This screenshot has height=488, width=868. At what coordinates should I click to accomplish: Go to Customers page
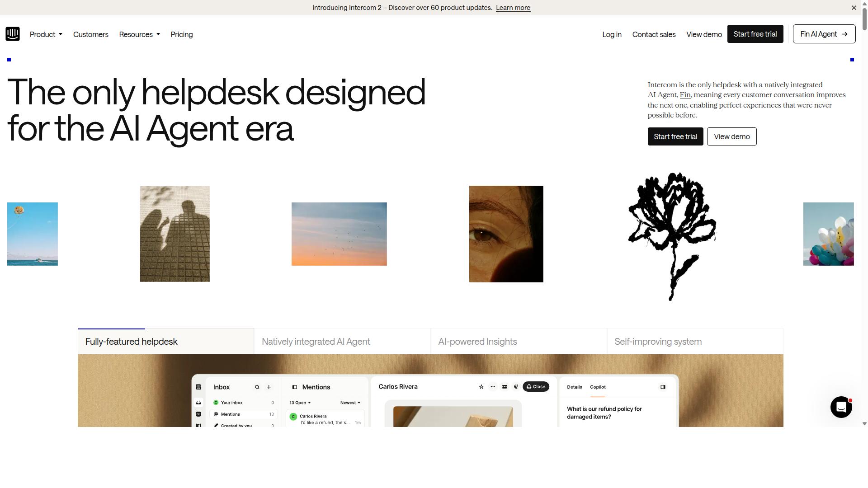[x=91, y=34]
